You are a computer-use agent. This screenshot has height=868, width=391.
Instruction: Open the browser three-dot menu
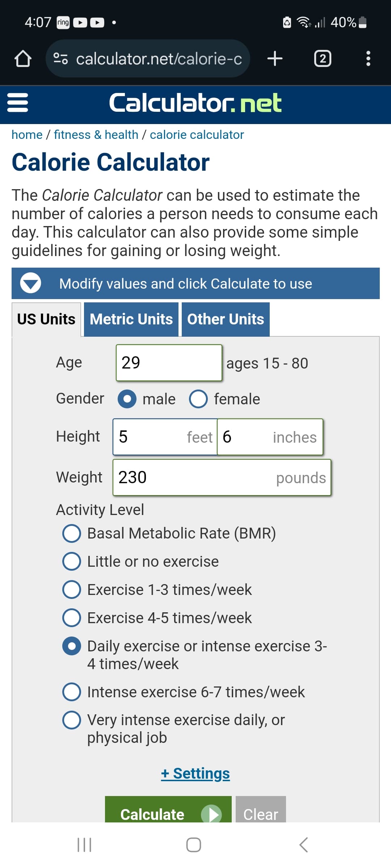click(368, 59)
